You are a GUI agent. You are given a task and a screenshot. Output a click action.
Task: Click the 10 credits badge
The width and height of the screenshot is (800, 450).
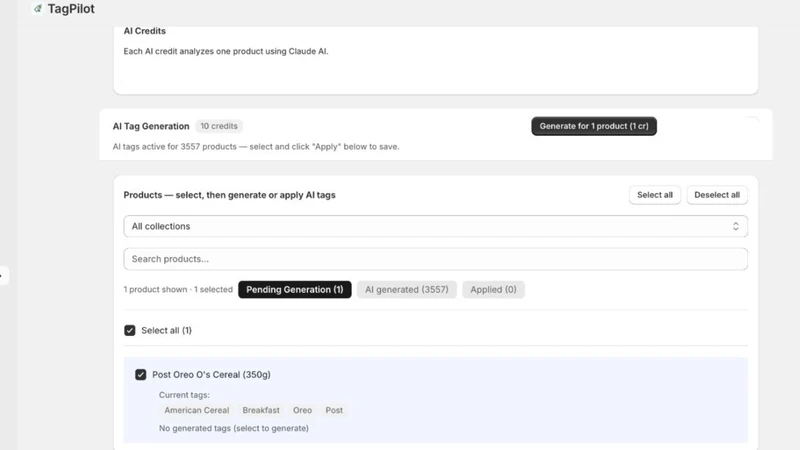219,126
